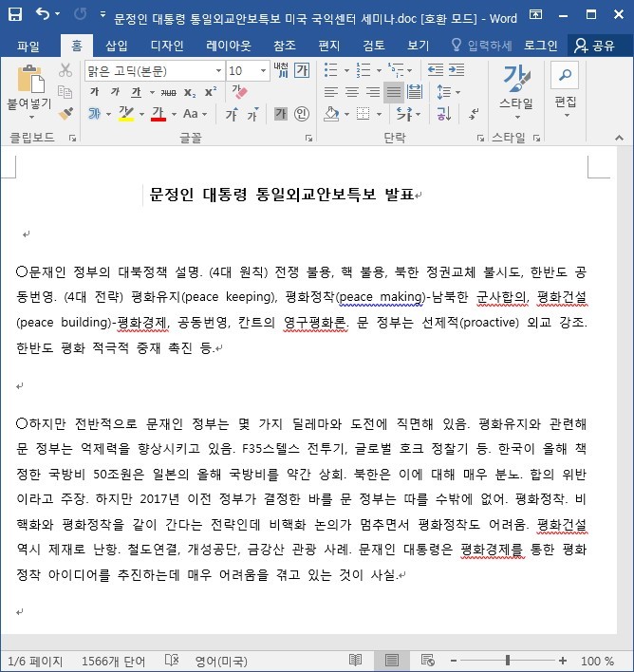
Task: Open the 삽입 ribbon tab
Action: tap(117, 46)
